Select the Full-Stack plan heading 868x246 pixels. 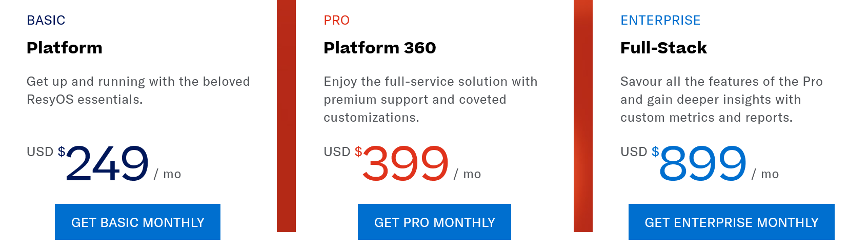tap(663, 48)
